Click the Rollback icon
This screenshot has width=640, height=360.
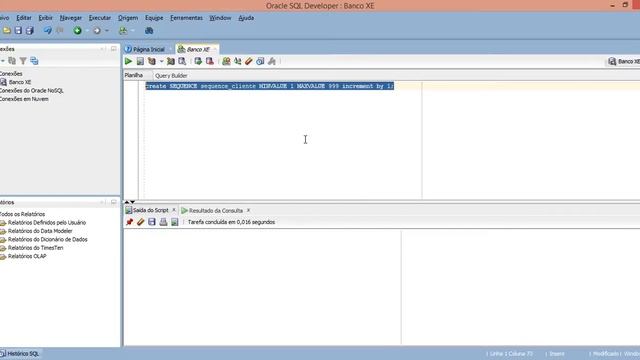coord(210,61)
